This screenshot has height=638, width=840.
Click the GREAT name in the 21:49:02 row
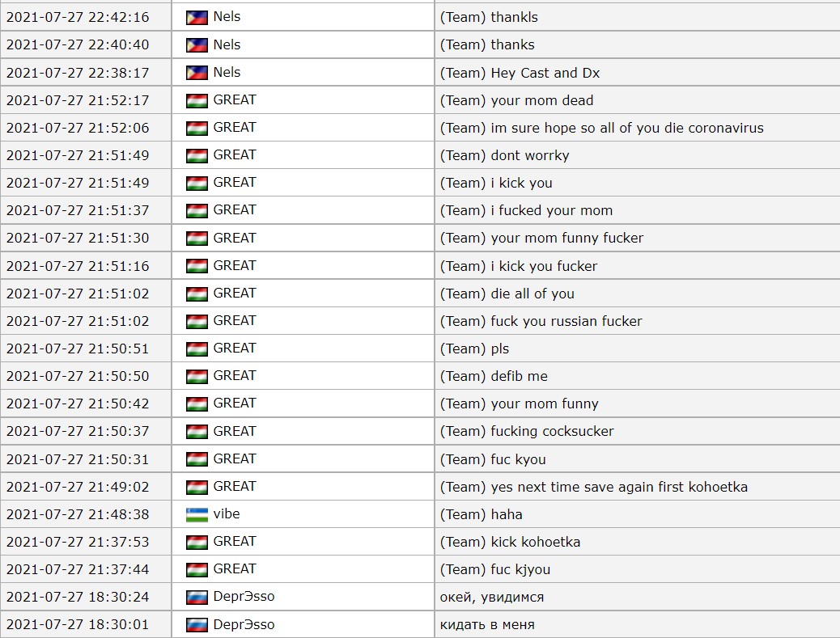(235, 487)
